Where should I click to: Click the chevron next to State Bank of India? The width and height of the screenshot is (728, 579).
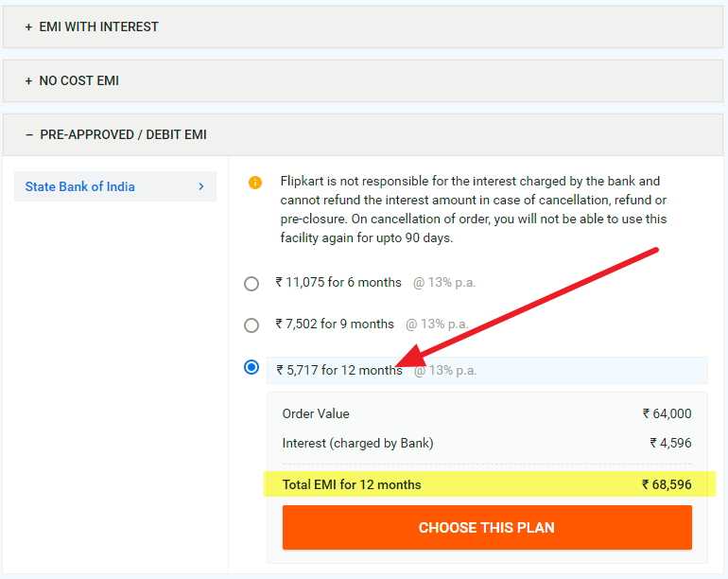(x=201, y=186)
